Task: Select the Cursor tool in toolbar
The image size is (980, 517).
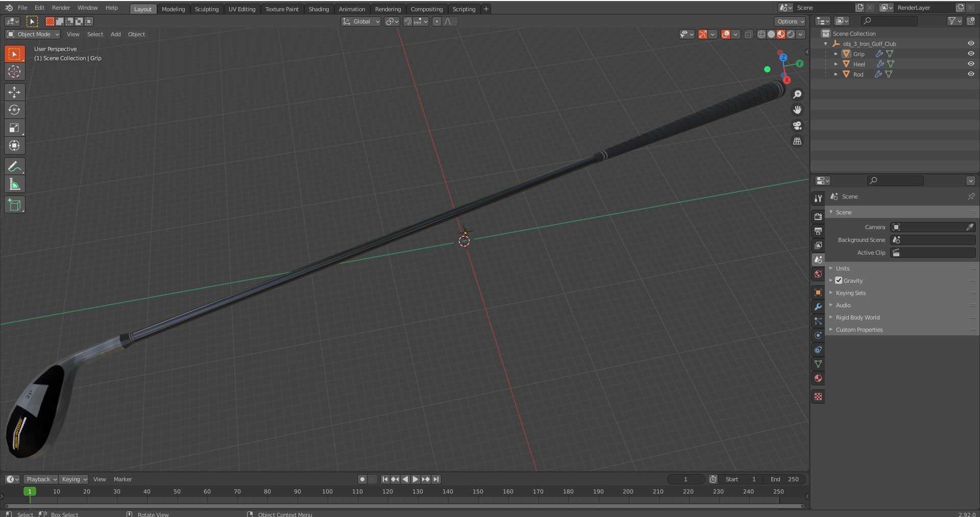Action: point(14,71)
